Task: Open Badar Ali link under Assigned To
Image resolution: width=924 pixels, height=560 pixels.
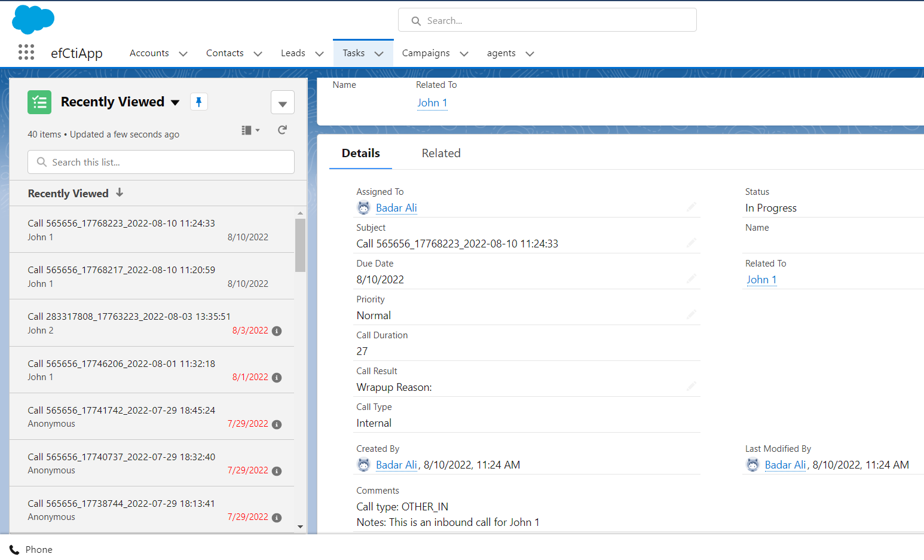Action: pos(396,208)
